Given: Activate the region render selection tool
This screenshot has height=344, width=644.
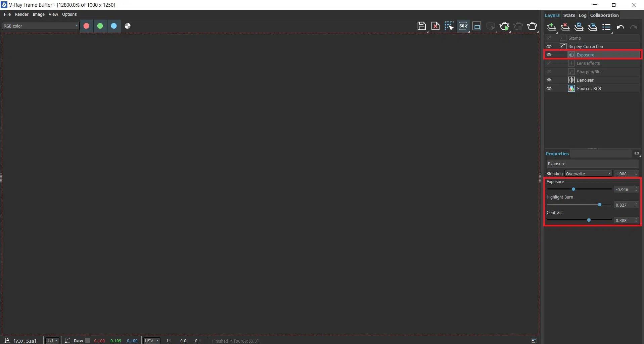Looking at the screenshot, I should [449, 26].
